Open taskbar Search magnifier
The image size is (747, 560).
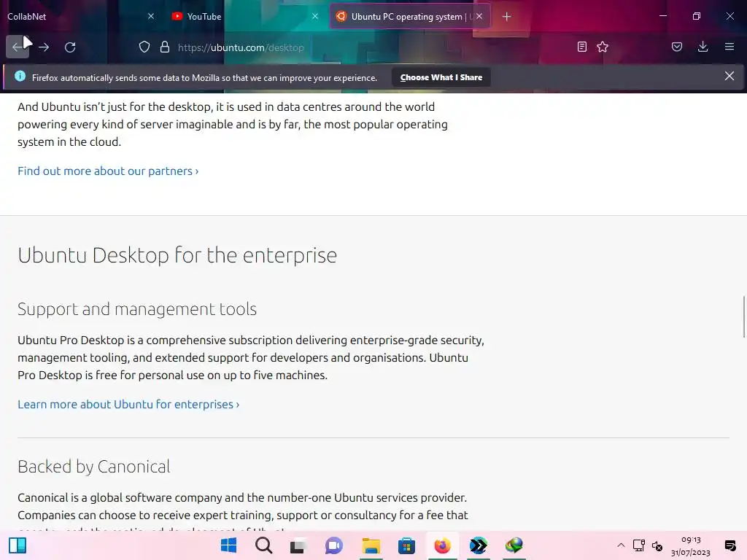click(263, 545)
